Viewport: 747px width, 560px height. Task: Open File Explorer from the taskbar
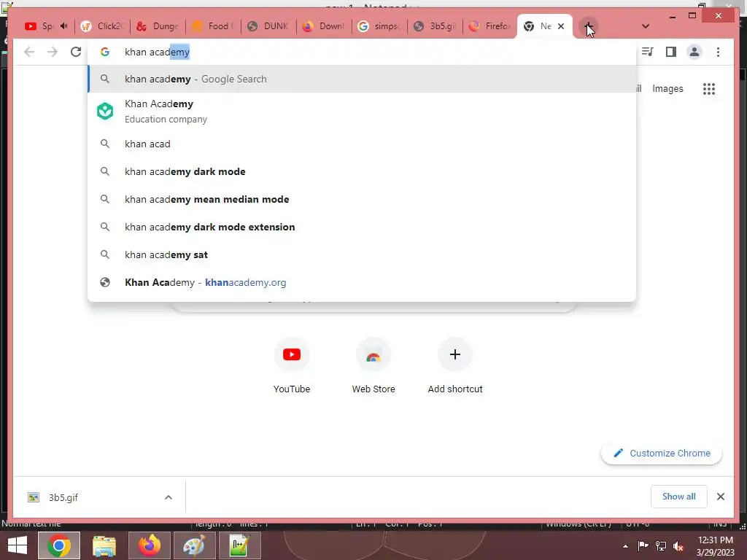pyautogui.click(x=104, y=545)
